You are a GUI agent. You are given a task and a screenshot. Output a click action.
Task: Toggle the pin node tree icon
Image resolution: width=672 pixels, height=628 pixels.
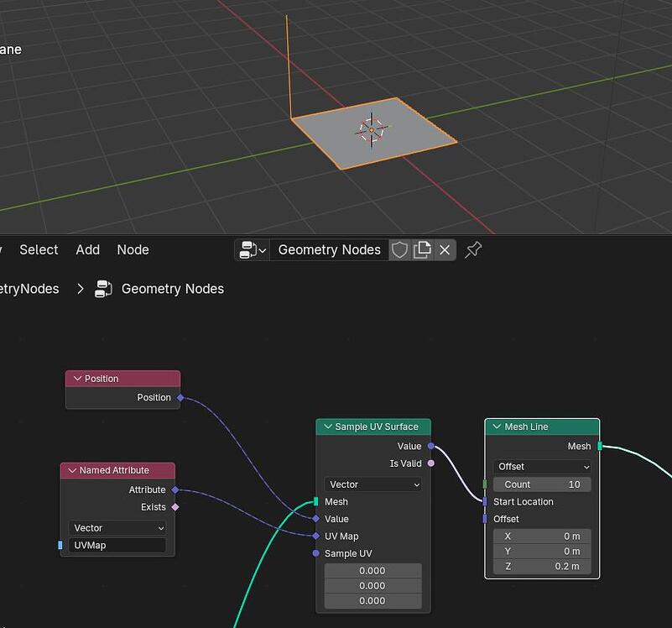(473, 250)
